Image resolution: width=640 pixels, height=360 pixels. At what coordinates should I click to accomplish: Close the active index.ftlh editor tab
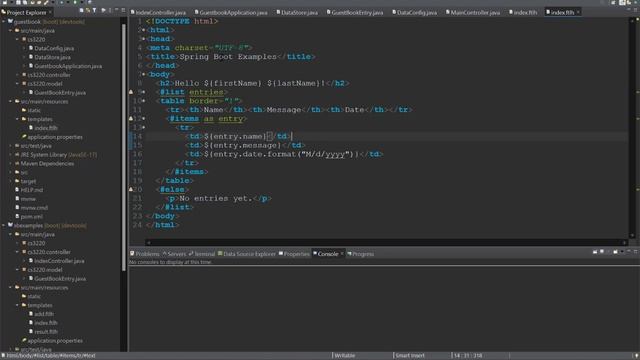click(578, 12)
